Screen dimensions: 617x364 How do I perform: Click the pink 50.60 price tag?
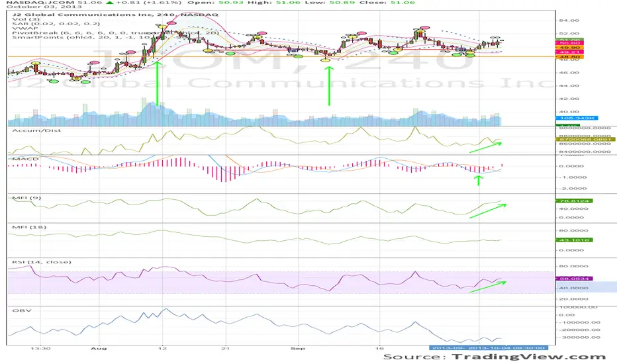point(569,43)
